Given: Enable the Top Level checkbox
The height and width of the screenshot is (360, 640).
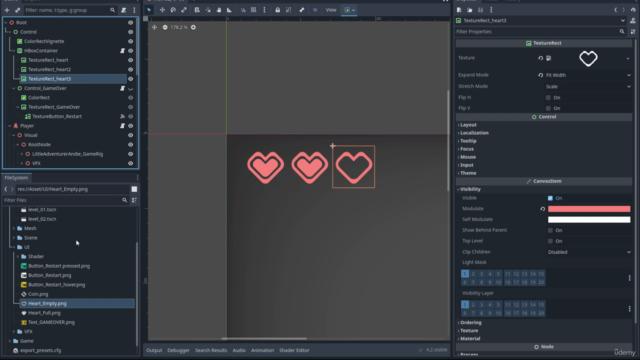Looking at the screenshot, I should 550,241.
